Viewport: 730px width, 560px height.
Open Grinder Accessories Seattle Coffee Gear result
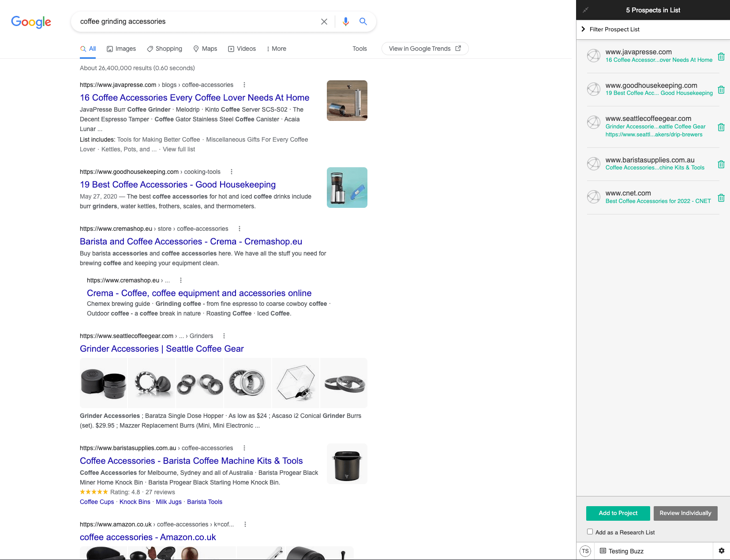pos(162,349)
